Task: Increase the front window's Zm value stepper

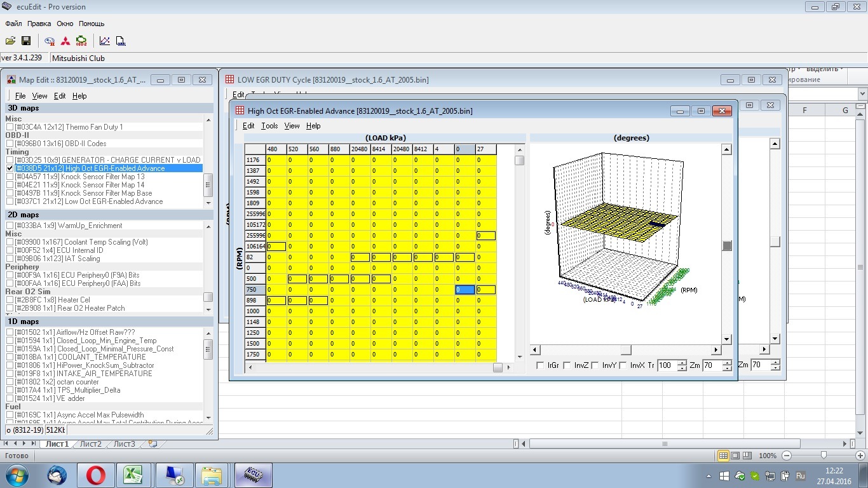Action: (726, 363)
